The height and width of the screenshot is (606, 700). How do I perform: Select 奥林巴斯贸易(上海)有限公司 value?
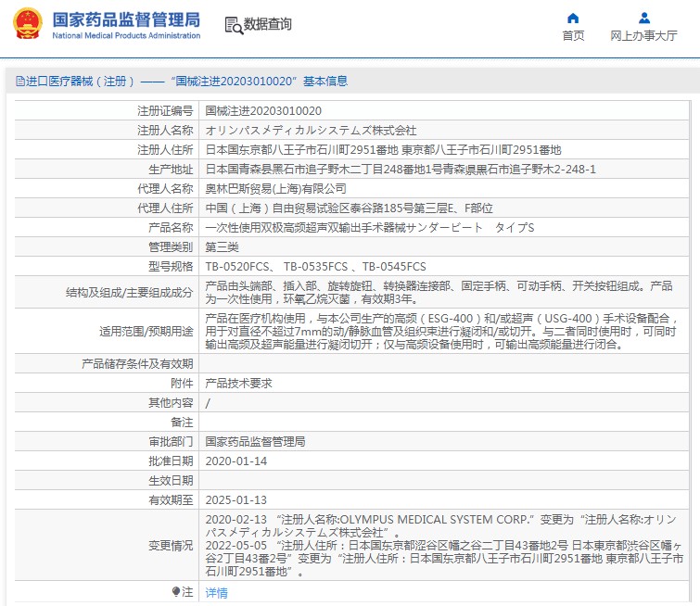(276, 189)
